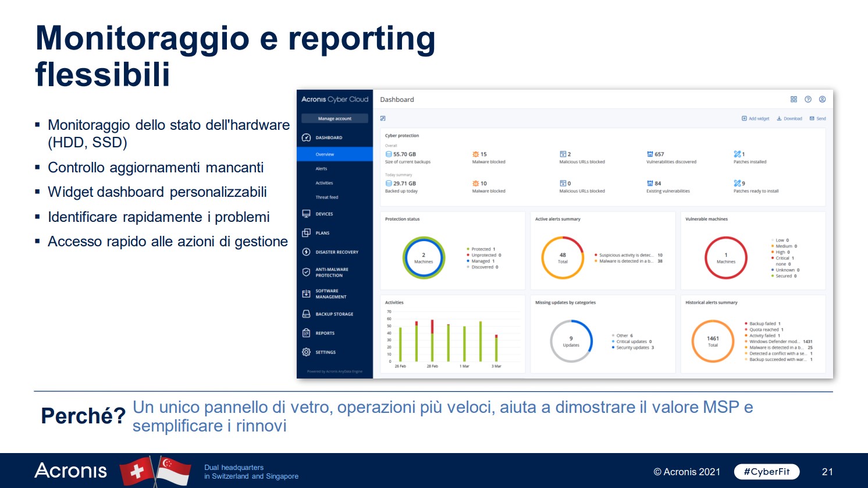Screen dimensions: 868x488
Task: Click the Active alerts 48 Total donut
Action: 563,258
